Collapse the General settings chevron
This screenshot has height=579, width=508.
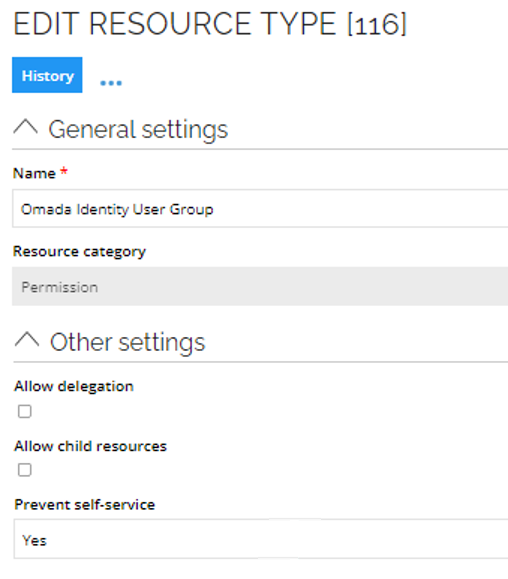coord(25,128)
